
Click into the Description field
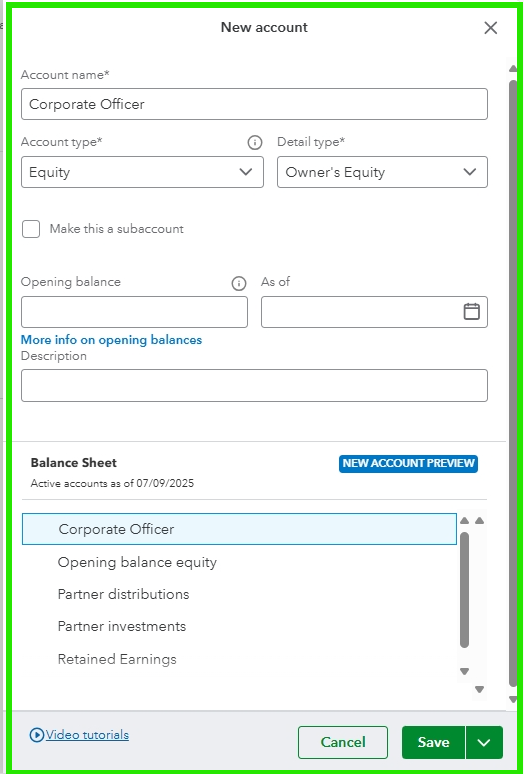(254, 386)
